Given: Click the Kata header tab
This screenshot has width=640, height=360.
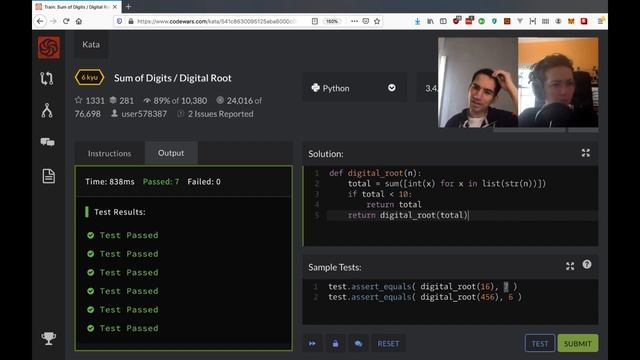Looking at the screenshot, I should [91, 44].
